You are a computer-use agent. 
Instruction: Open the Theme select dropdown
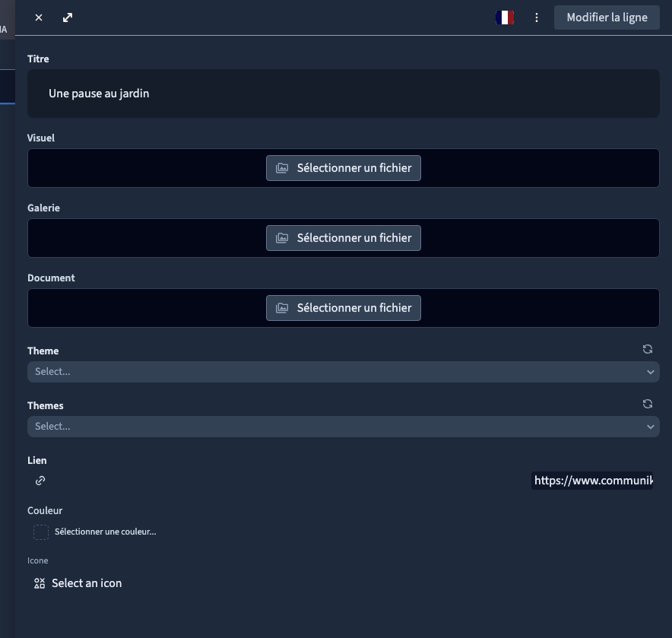coord(344,372)
